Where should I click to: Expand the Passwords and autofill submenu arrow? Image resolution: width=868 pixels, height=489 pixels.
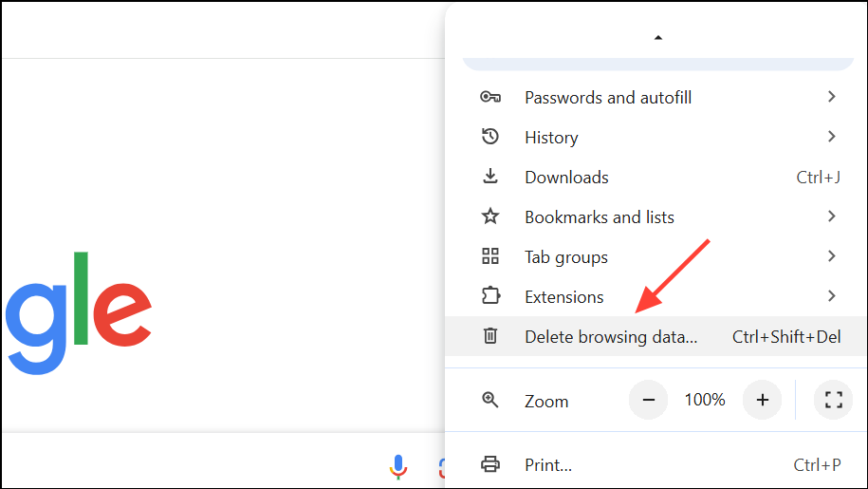click(831, 97)
